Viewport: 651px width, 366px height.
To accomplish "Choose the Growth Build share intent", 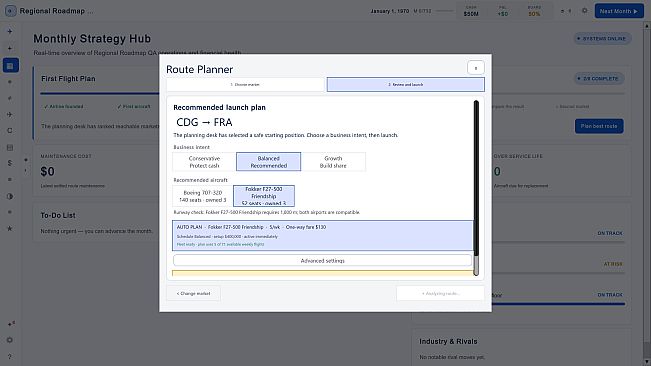I will [x=333, y=162].
